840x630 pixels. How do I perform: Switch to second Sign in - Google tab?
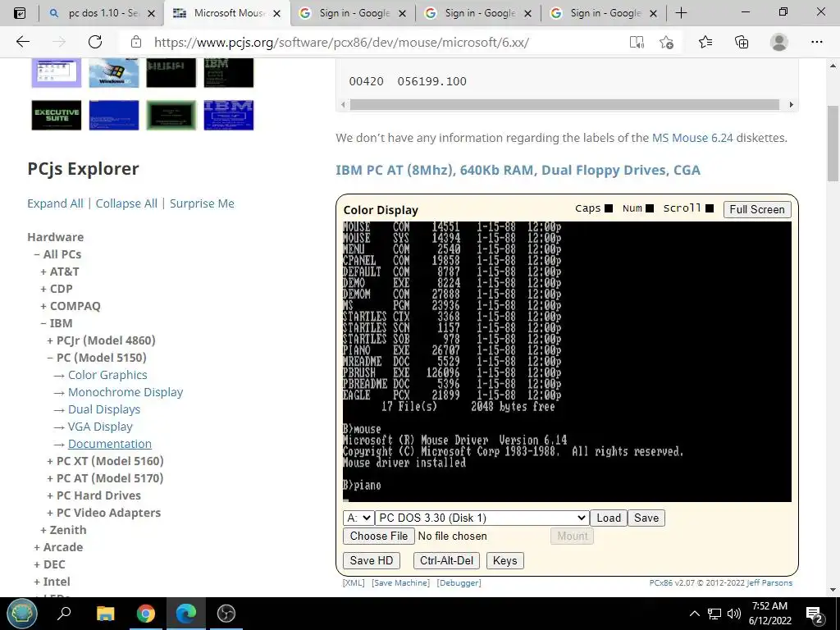point(478,13)
